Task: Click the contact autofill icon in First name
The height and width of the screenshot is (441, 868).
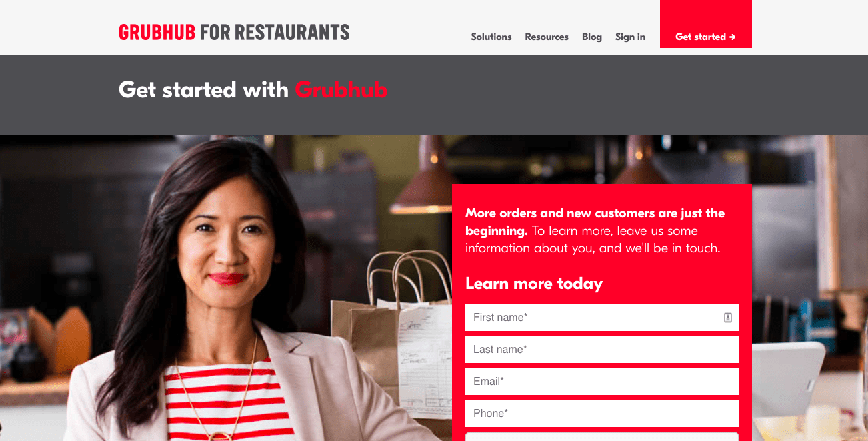Action: click(x=727, y=318)
